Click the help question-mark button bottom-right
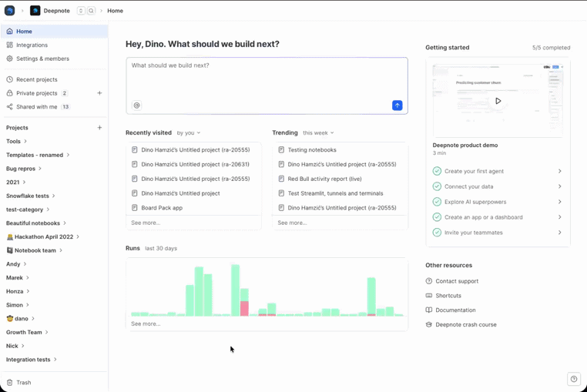 574,379
